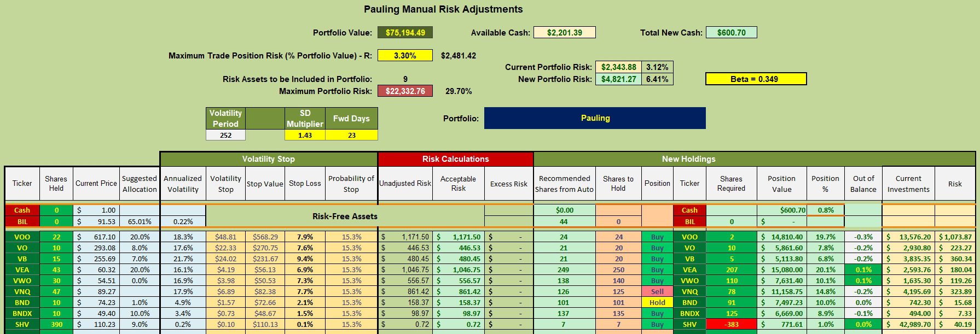The image size is (980, 334).
Task: Select BNDX suggested allocation 10.0%
Action: point(140,314)
